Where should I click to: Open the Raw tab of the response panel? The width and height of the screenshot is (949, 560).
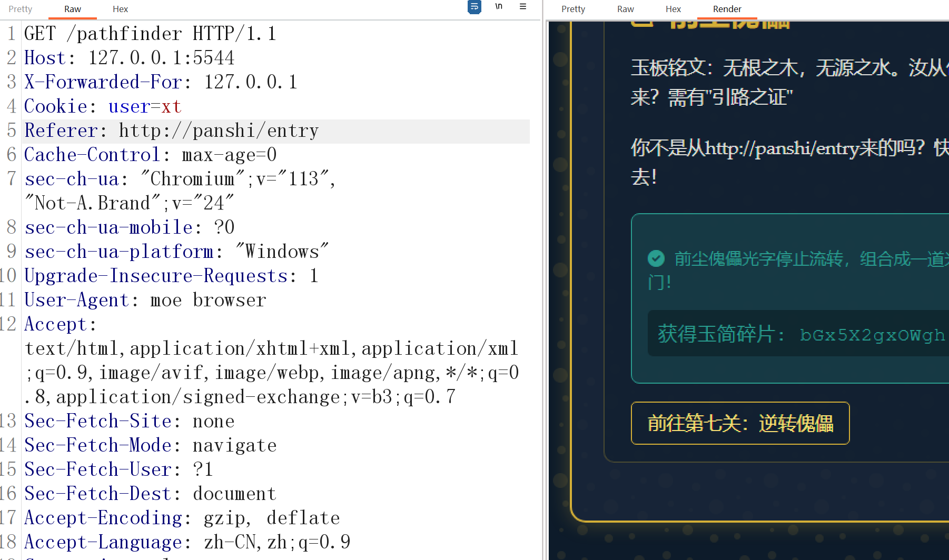coord(625,9)
